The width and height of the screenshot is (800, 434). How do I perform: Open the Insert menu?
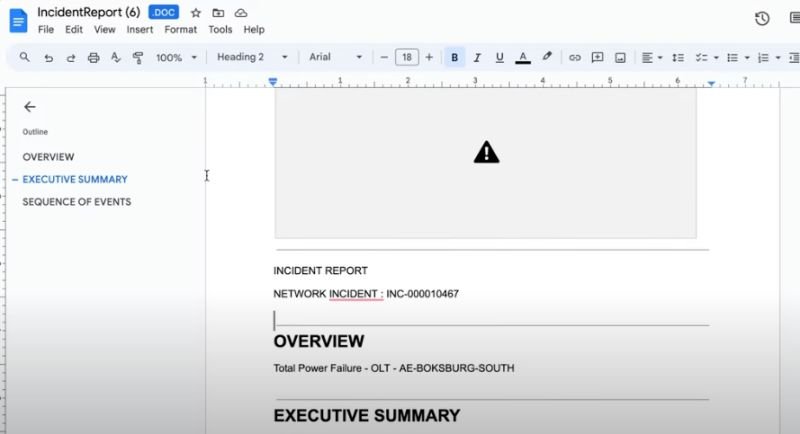[x=140, y=30]
